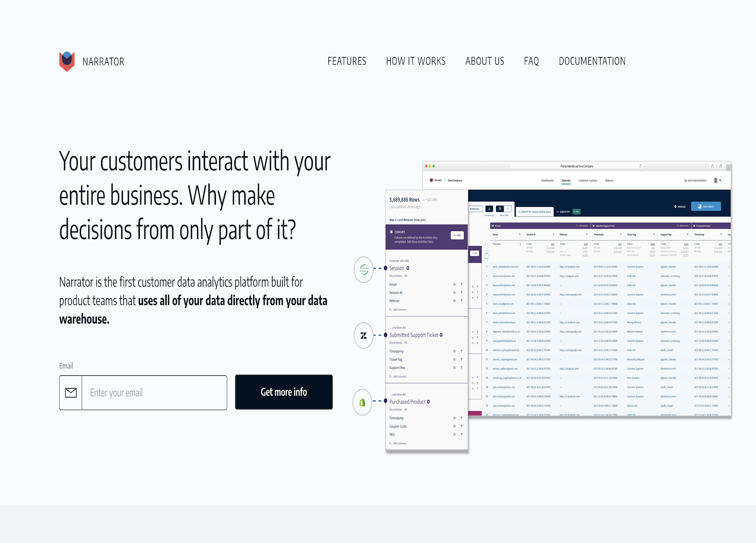Click Add Columns under Session section
The width and height of the screenshot is (756, 543).
click(x=398, y=310)
